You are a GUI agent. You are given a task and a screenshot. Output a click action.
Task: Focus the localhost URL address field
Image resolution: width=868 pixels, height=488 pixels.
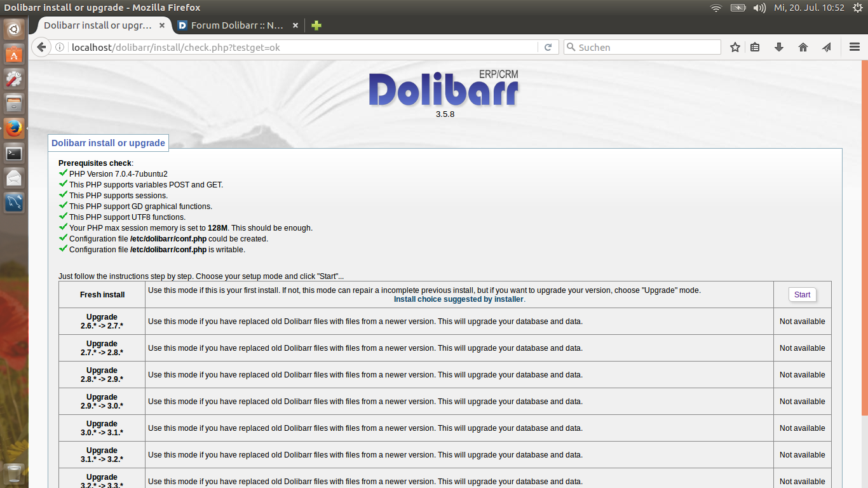302,47
